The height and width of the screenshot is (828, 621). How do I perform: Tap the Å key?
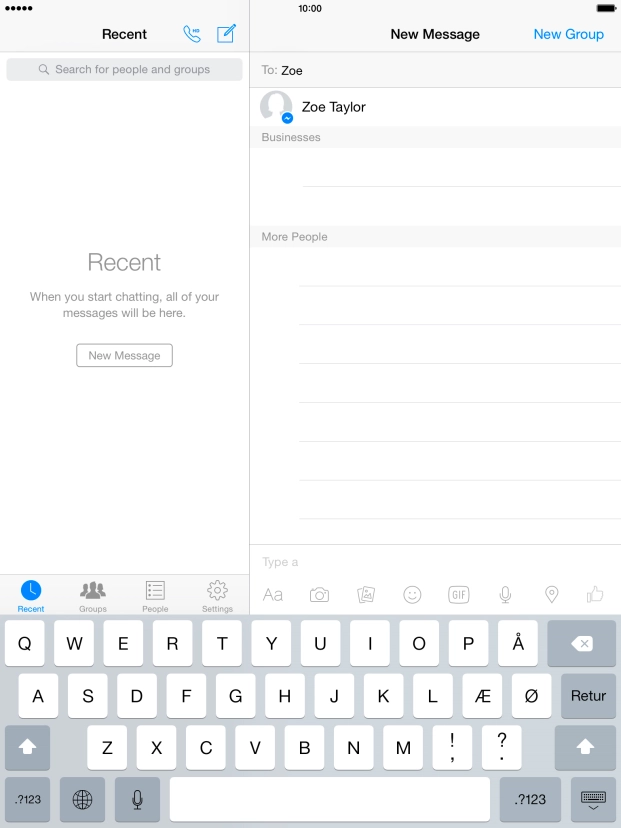518,643
